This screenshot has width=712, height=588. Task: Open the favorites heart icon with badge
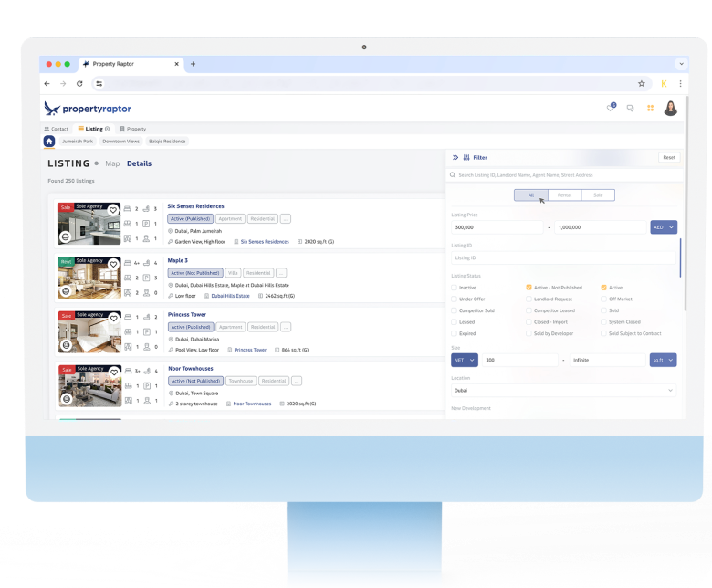click(x=611, y=109)
